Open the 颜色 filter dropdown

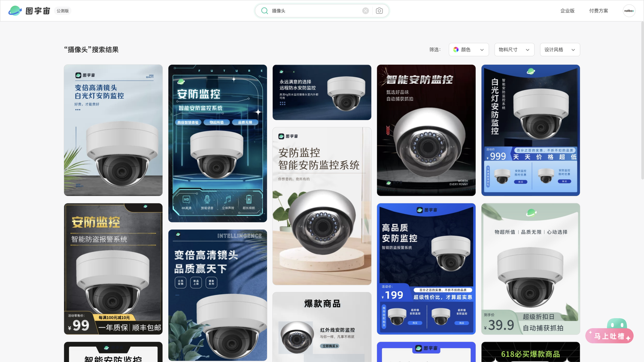pos(469,50)
